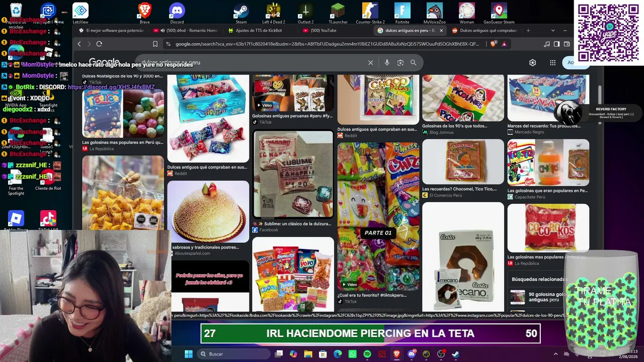Open the wrapped candies box Reddit image
The width and height of the screenshot is (644, 362).
coord(208,119)
